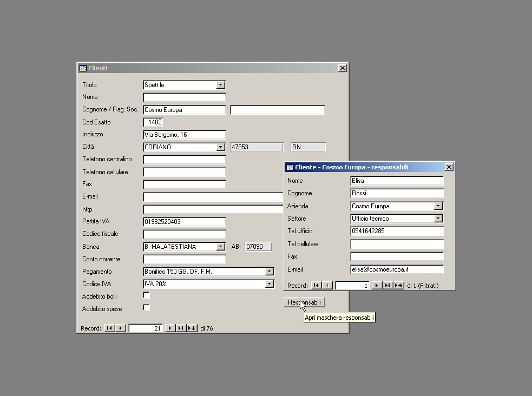Screen dimensions: 532x396
Task: Click the Conto corrente field
Action: coord(185,259)
